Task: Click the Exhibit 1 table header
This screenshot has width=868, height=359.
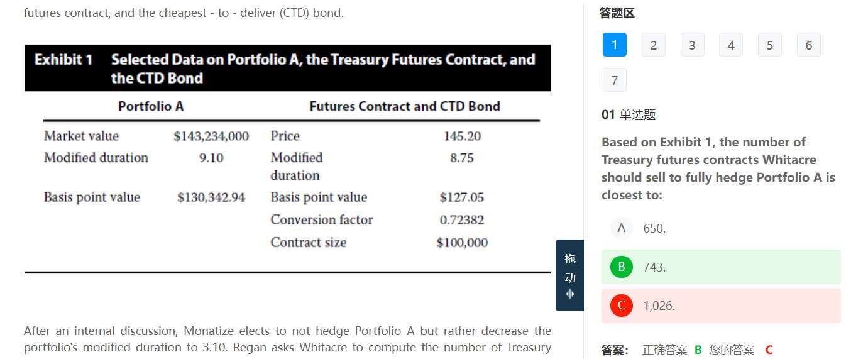Action: [x=287, y=69]
